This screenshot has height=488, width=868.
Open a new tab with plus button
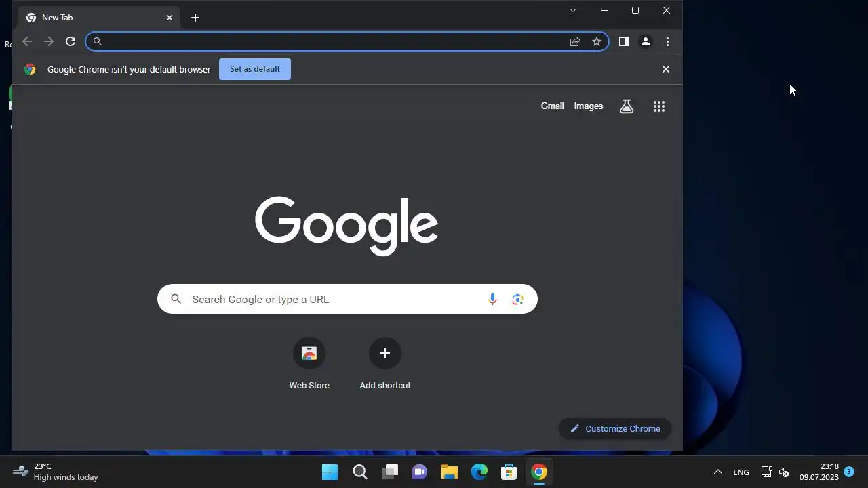tap(195, 18)
